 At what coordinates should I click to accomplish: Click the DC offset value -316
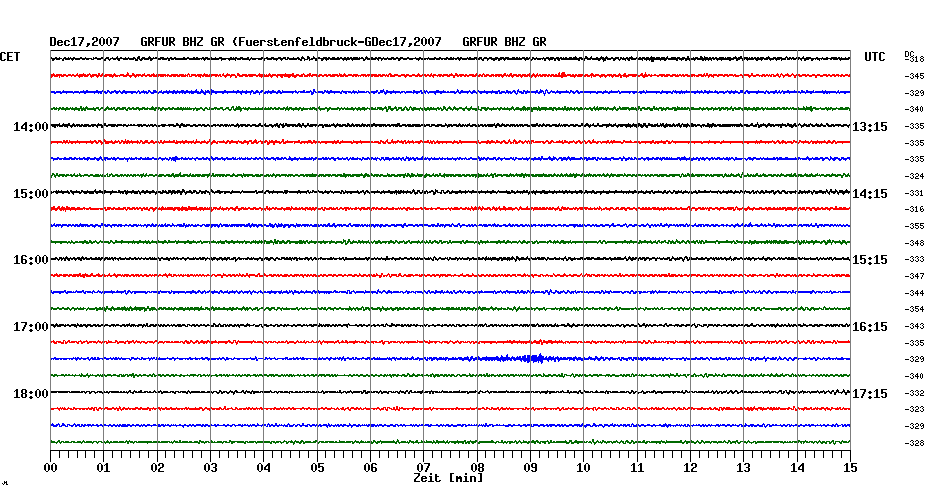pos(914,209)
